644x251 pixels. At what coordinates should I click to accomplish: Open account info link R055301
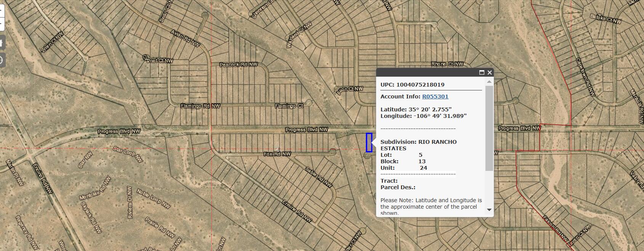435,97
